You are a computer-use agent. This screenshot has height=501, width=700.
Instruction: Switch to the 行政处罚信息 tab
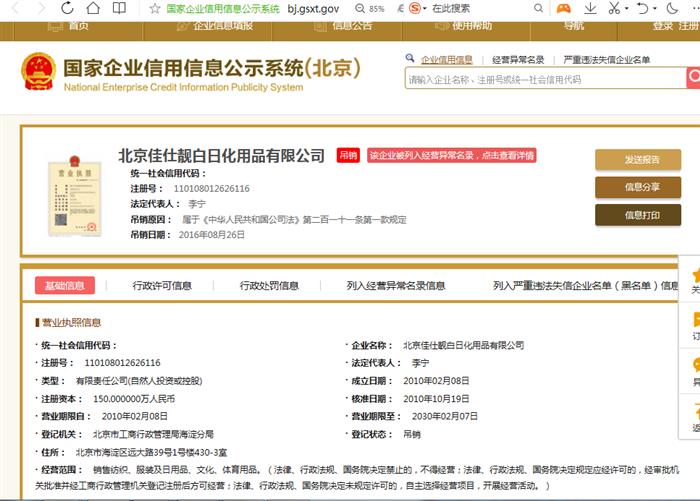[x=269, y=285]
